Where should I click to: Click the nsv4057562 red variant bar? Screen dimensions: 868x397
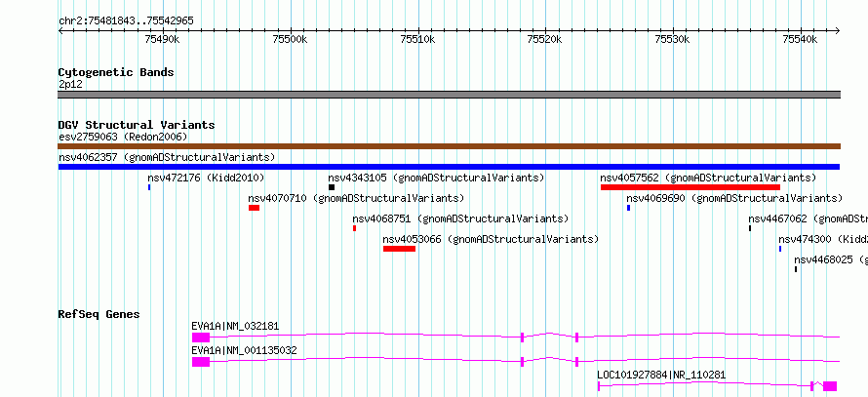click(x=690, y=187)
